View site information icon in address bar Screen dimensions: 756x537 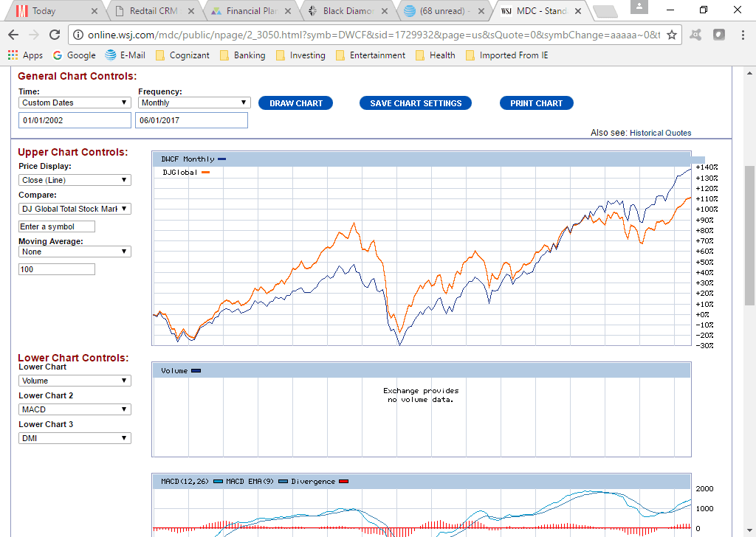(78, 35)
